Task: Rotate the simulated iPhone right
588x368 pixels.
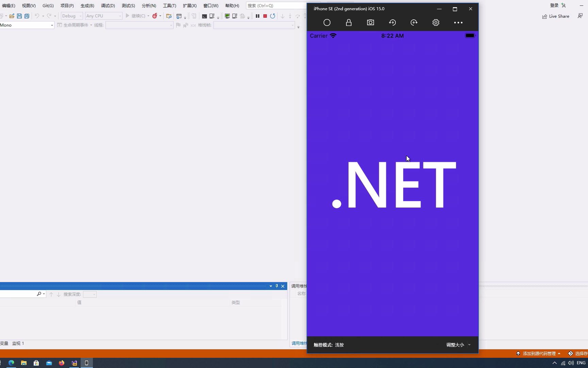Action: [x=414, y=22]
